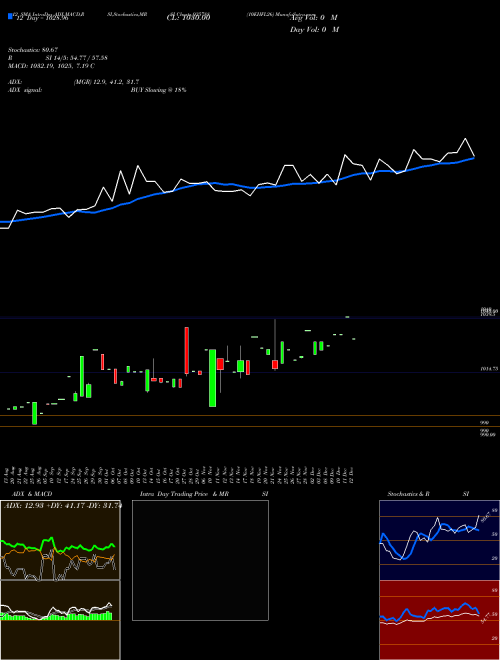Click the 'SI 14/3: 54.77 / 57.58' value
This screenshot has height=660, width=500.
click(x=77, y=58)
